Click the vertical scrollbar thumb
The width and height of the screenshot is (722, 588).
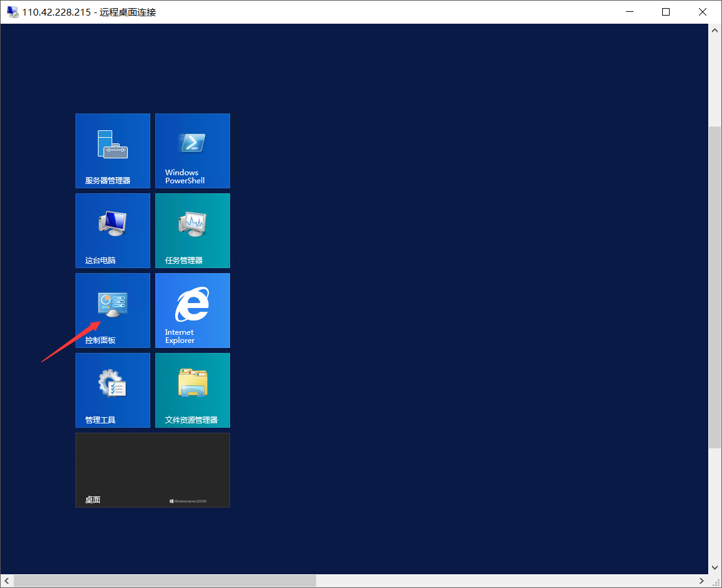tap(715, 287)
